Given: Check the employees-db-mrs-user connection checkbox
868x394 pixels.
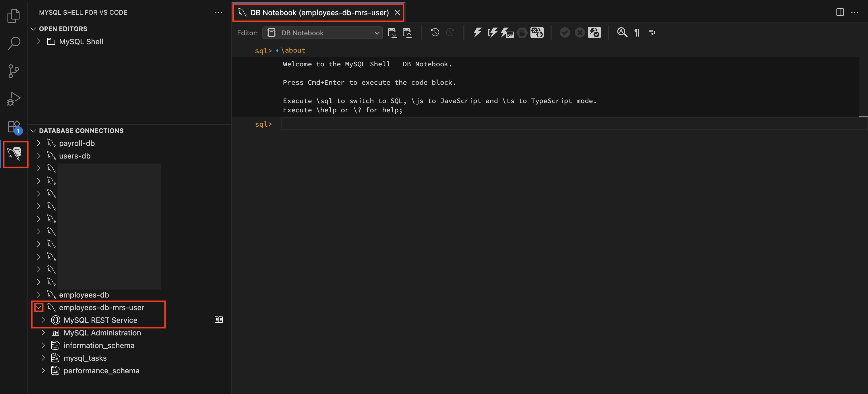Looking at the screenshot, I should point(38,307).
